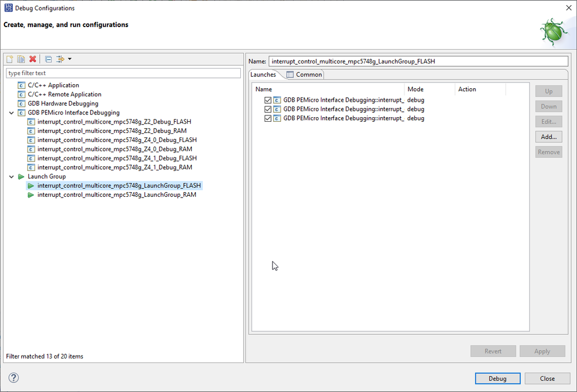This screenshot has width=577, height=392.
Task: Click the green Launch Group category icon
Action: point(21,177)
